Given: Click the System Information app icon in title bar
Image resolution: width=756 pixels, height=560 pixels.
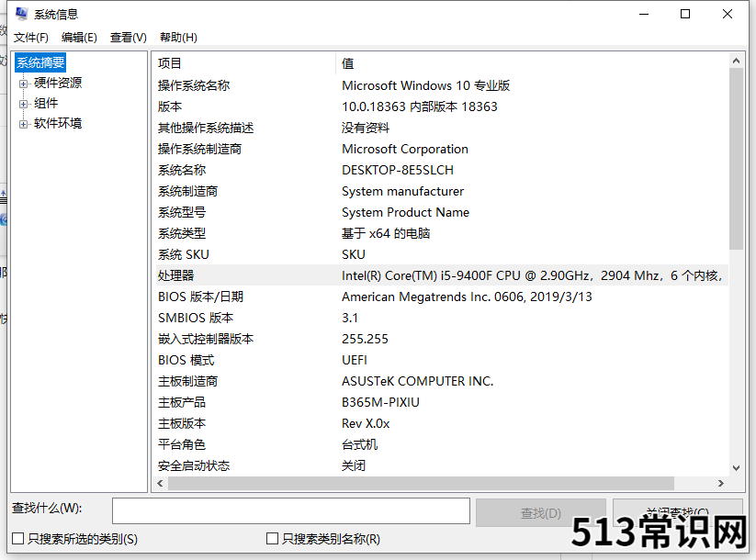Looking at the screenshot, I should point(21,14).
